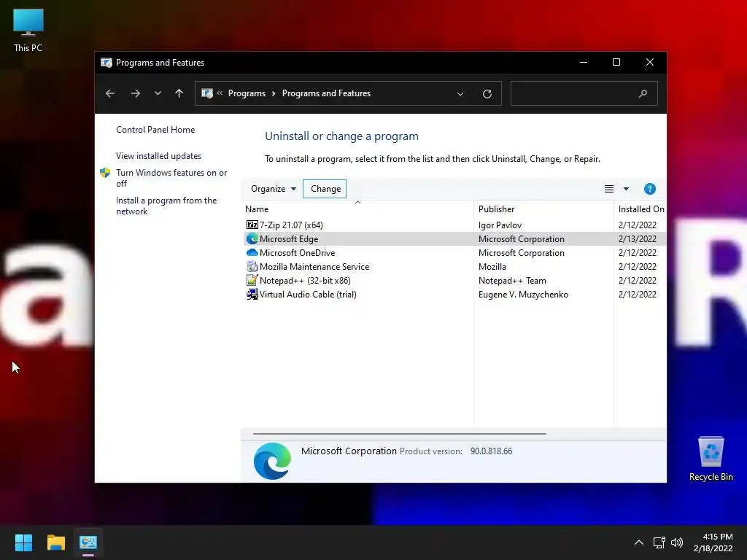The width and height of the screenshot is (747, 560).
Task: Show hidden system tray icons
Action: (x=639, y=542)
